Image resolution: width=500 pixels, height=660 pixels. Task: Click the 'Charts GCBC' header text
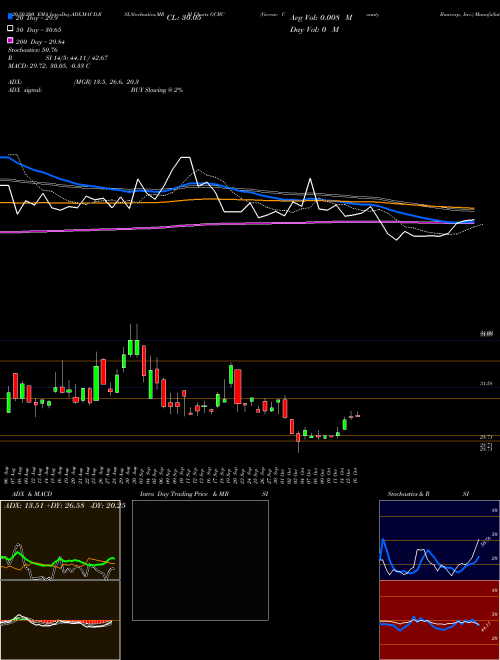click(211, 14)
